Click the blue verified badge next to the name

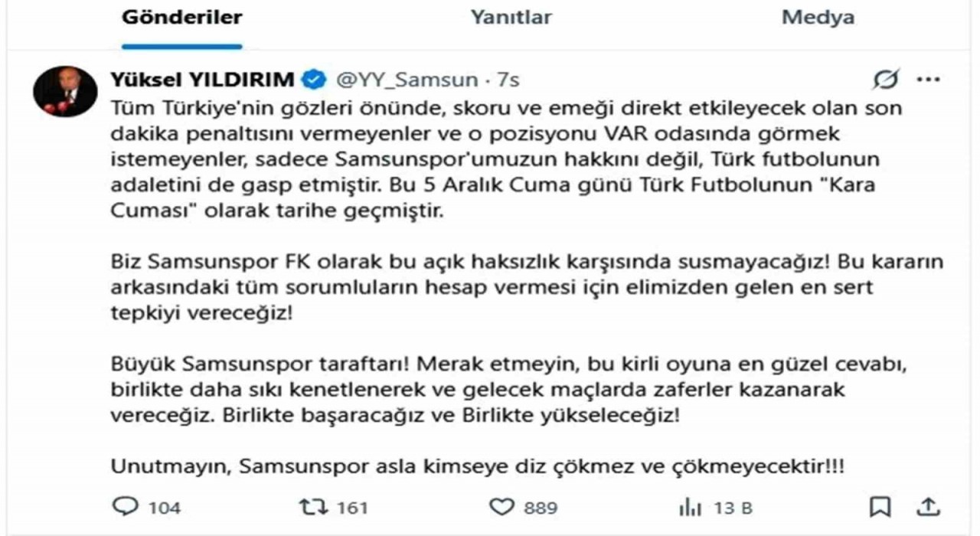point(312,77)
